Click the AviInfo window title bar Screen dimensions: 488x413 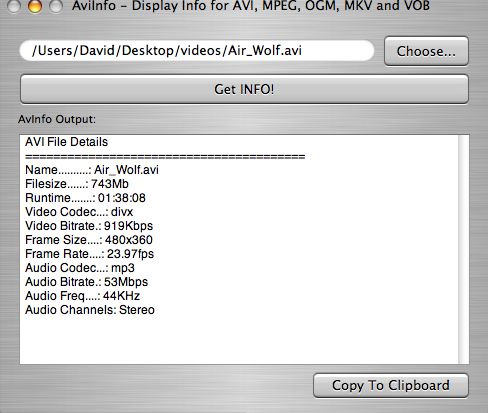251,6
